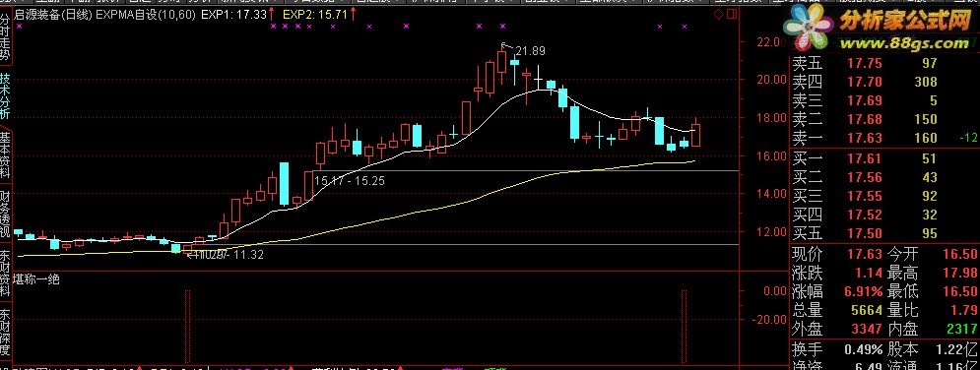Click the first magenta x marker at top left
This screenshot has width=980, height=370.
[x=19, y=27]
